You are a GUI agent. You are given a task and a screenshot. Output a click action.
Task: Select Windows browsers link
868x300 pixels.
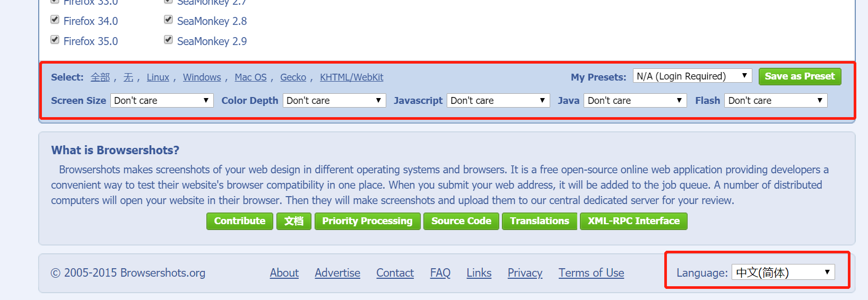click(x=202, y=77)
